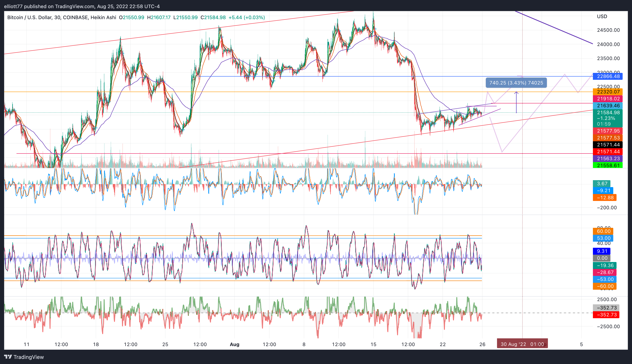This screenshot has height=364, width=632.
Task: Click the dark blue 9.31 value tag
Action: 602,251
